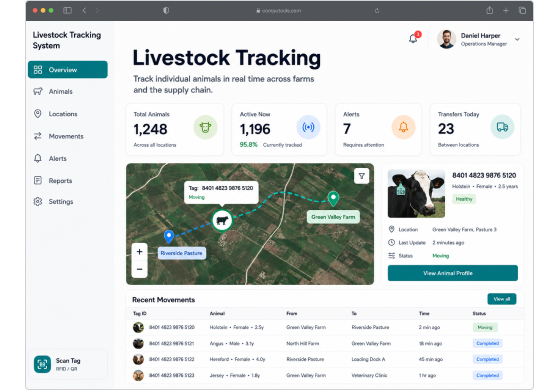560x390 pixels.
Task: Zoom in the map with plus button
Action: point(139,251)
